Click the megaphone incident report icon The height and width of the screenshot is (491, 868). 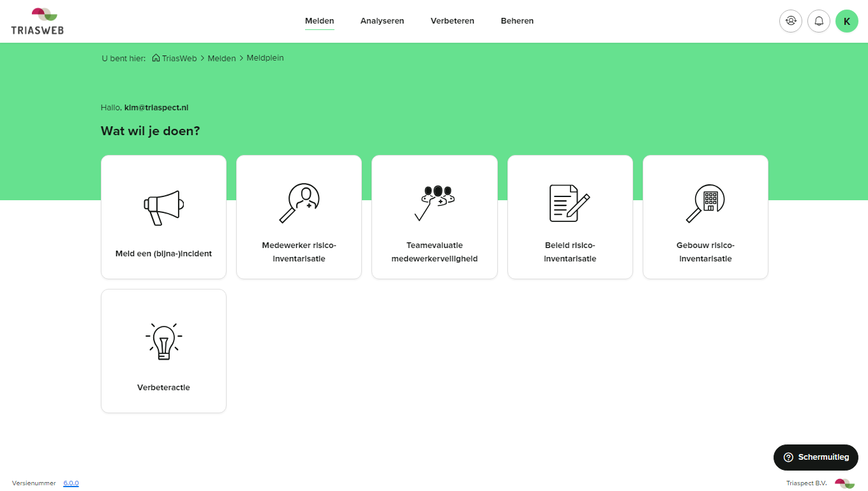163,207
